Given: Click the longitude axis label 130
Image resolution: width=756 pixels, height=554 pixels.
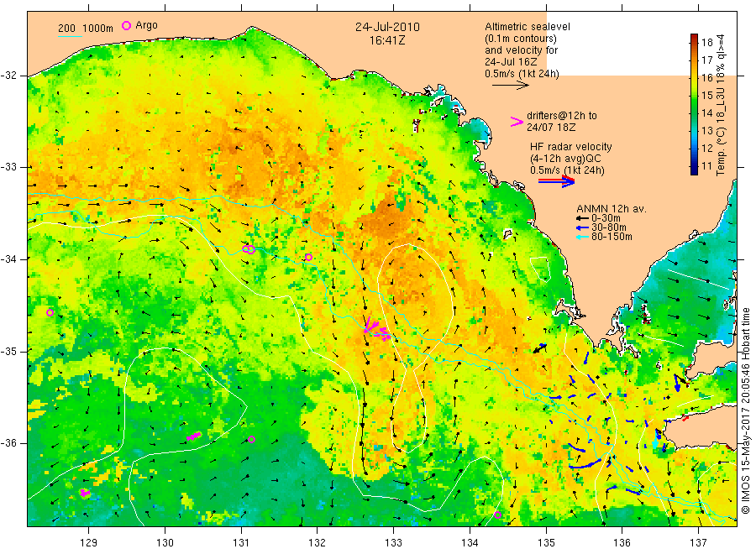Looking at the screenshot, I should point(165,543).
